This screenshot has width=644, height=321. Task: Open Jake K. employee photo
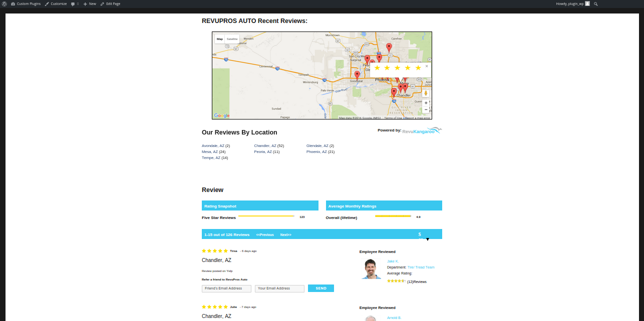click(x=371, y=269)
